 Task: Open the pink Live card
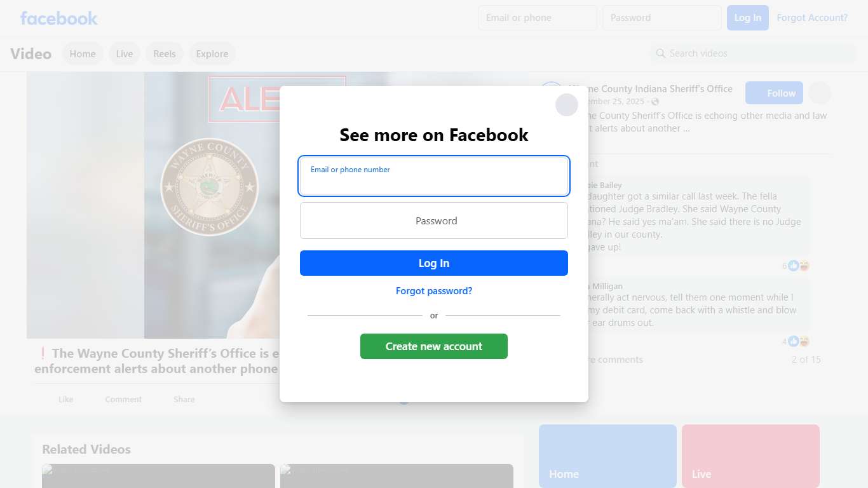pyautogui.click(x=750, y=456)
